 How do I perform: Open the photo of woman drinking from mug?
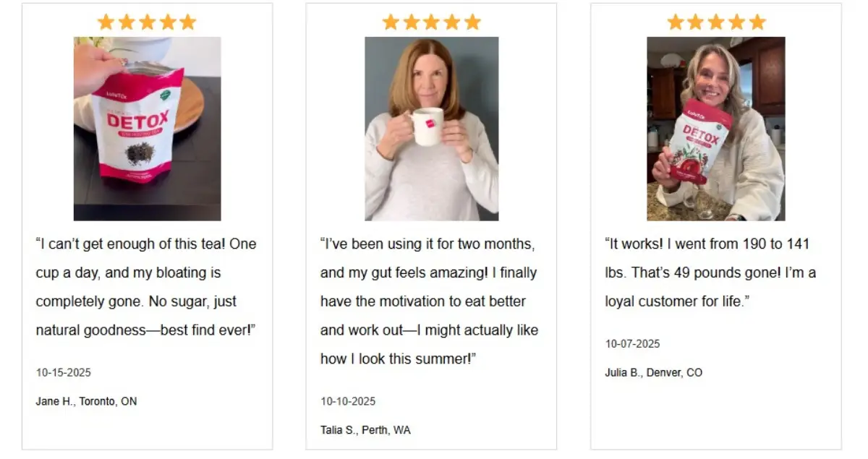tap(432, 129)
